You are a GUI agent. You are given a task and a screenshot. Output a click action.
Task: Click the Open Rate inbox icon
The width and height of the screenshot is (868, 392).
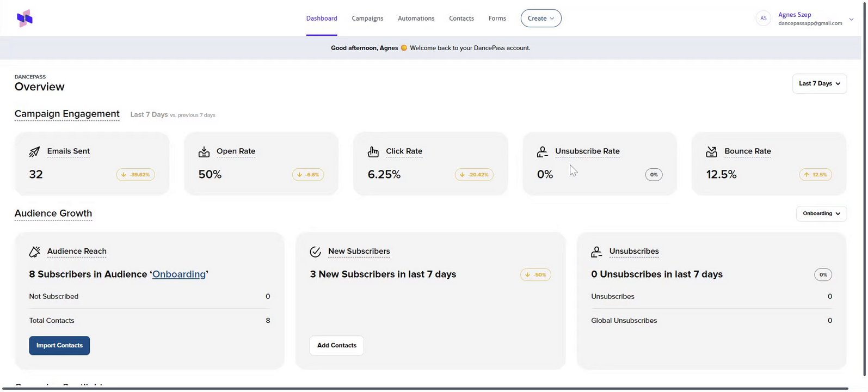pyautogui.click(x=204, y=152)
